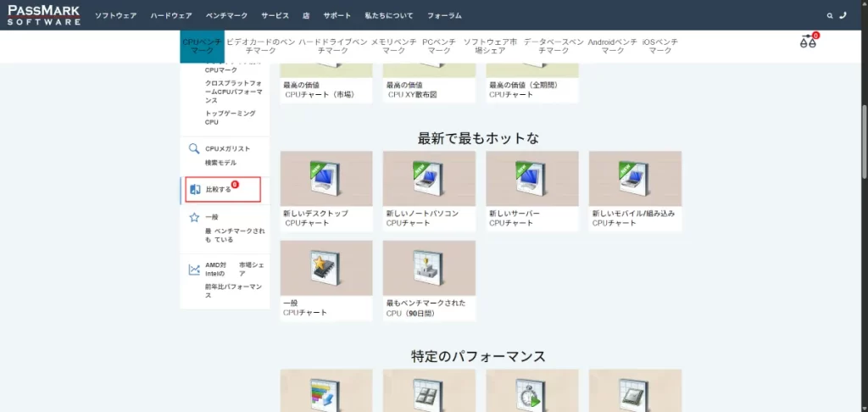The image size is (868, 412).
Task: Open the 最もベンチマークされた CPU thumbnail
Action: pyautogui.click(x=429, y=268)
